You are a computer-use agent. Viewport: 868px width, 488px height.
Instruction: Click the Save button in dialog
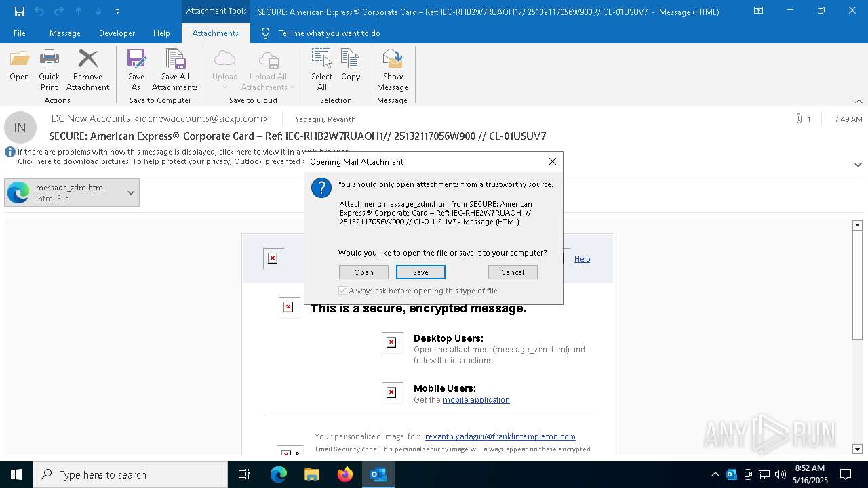420,272
